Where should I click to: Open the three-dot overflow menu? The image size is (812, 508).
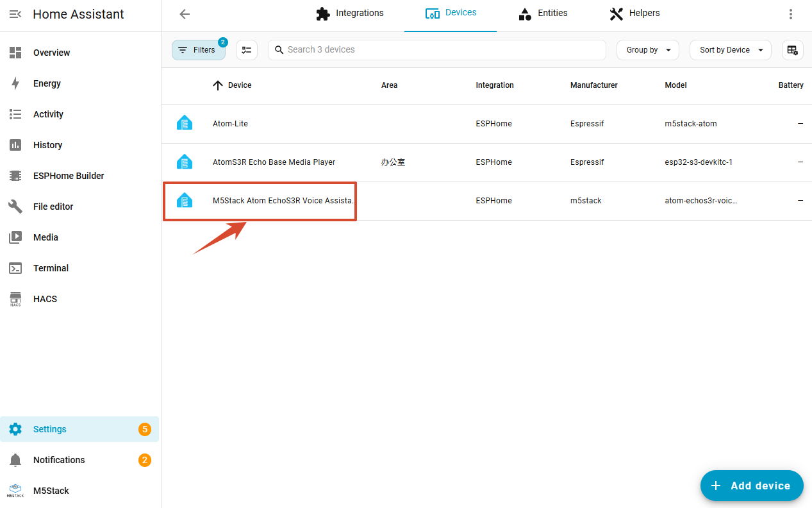point(790,14)
